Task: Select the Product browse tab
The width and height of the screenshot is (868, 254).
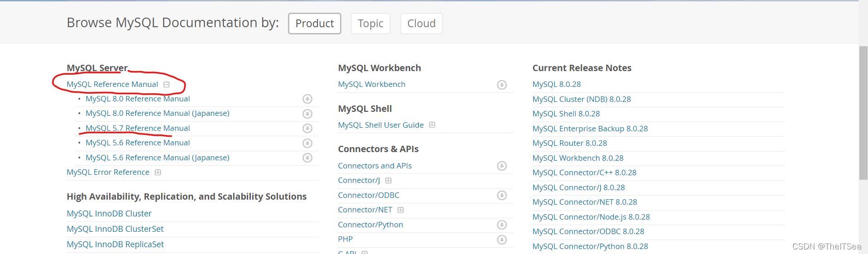Action: (315, 24)
